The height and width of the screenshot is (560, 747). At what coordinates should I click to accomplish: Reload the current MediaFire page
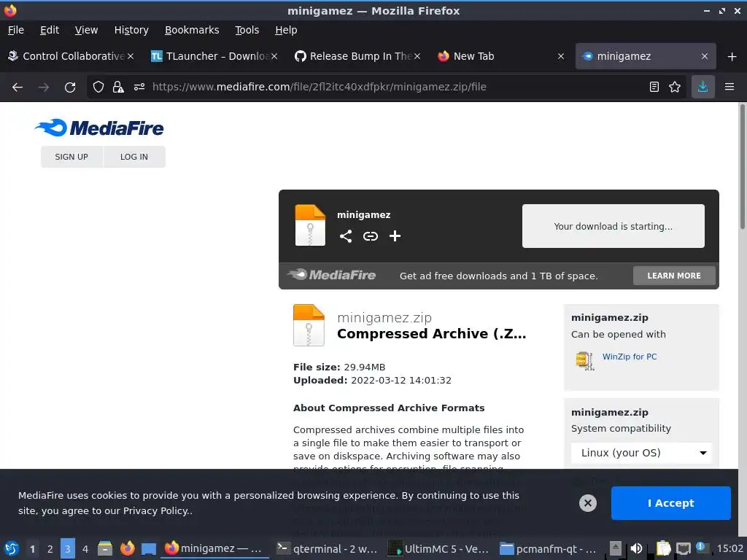tap(70, 87)
